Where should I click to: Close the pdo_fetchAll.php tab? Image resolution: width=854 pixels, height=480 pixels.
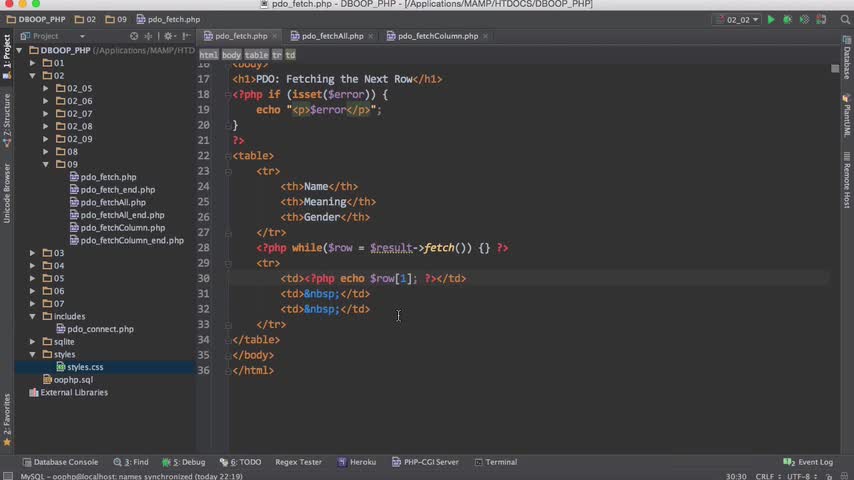tap(370, 37)
